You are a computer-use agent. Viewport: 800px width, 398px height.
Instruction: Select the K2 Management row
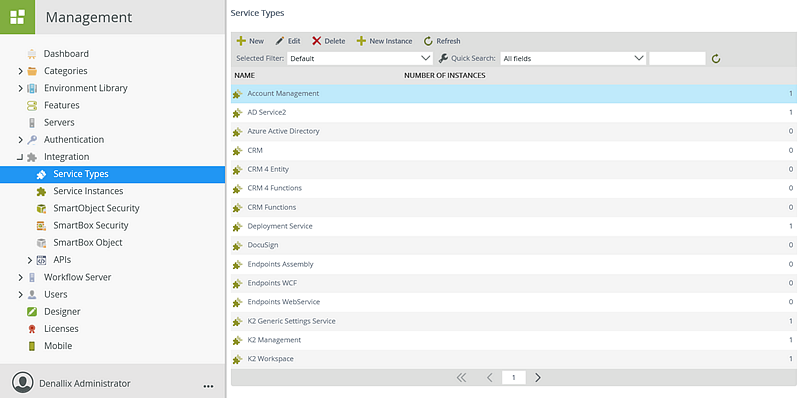point(514,340)
